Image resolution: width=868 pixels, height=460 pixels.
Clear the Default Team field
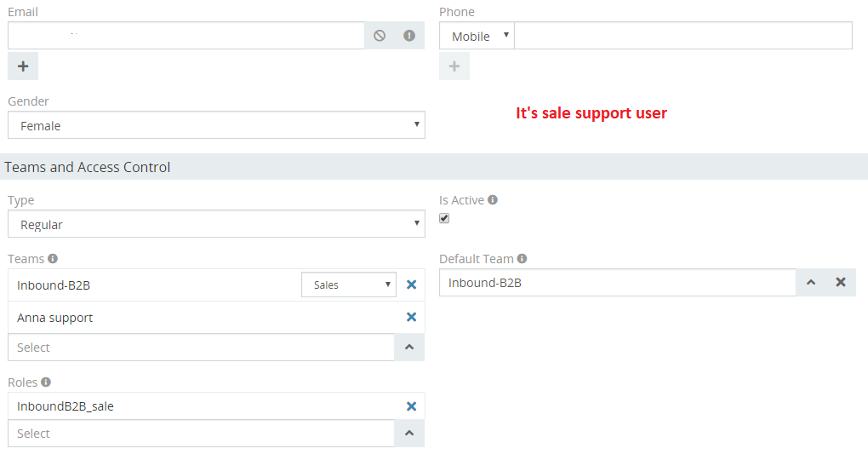[840, 282]
